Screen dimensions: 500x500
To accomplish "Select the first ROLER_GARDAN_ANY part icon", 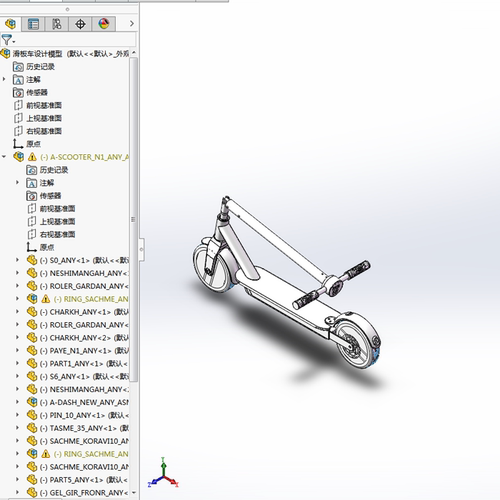I will [32, 286].
